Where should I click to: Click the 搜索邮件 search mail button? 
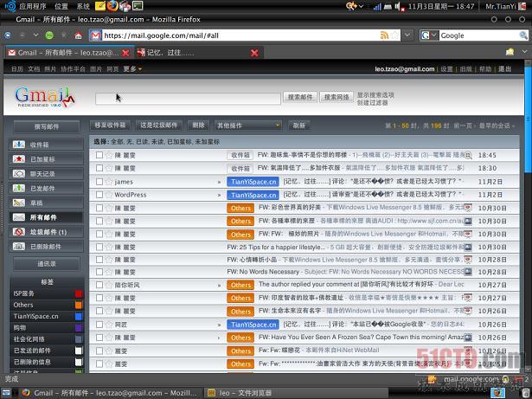(x=300, y=97)
